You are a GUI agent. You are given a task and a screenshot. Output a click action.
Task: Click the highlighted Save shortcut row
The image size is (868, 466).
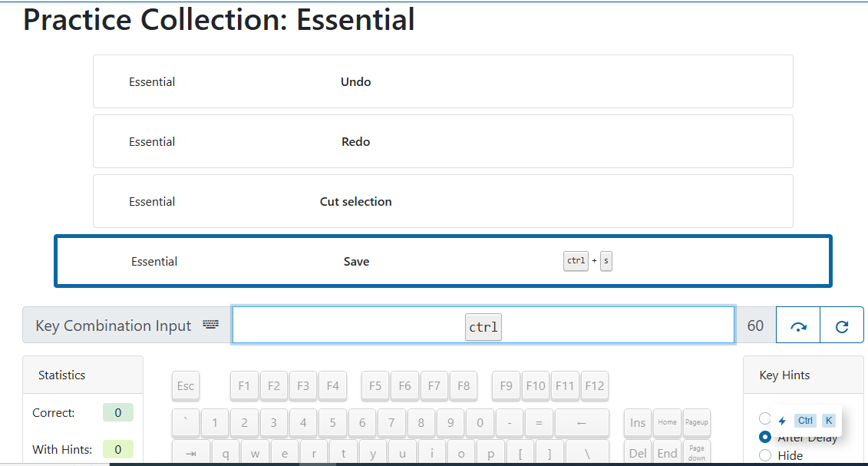pos(443,262)
